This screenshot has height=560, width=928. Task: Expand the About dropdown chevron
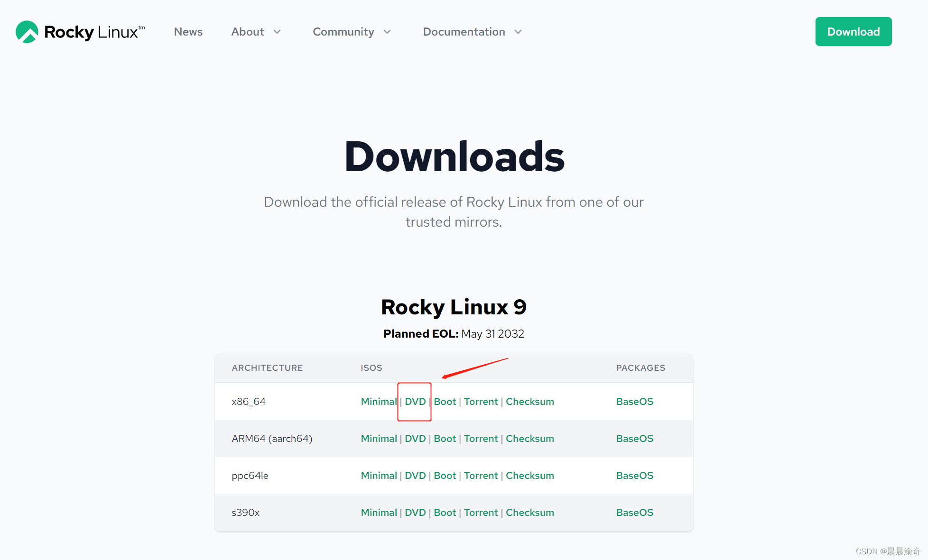[x=277, y=32]
